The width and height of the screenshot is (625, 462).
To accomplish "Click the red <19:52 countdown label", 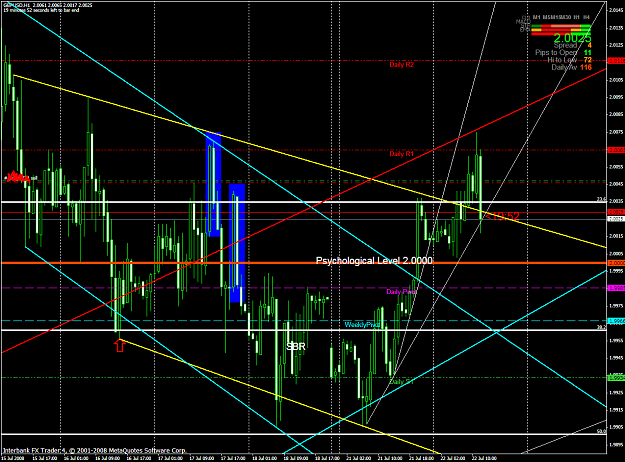I will point(501,216).
